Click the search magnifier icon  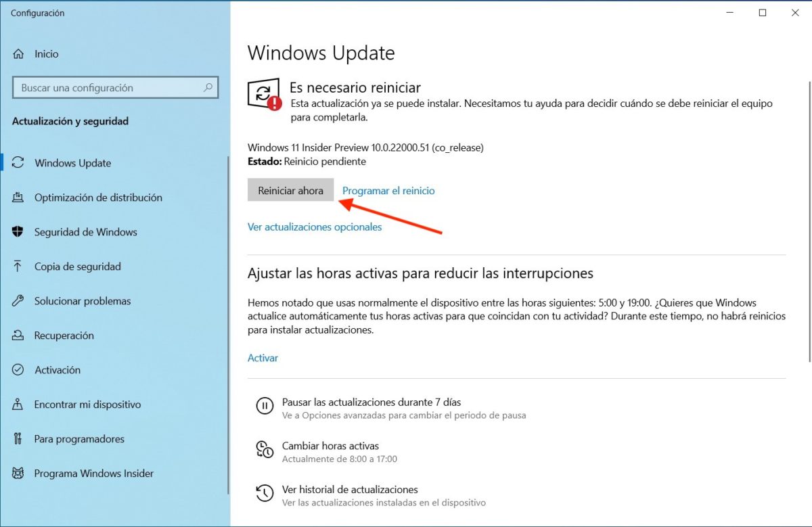208,87
